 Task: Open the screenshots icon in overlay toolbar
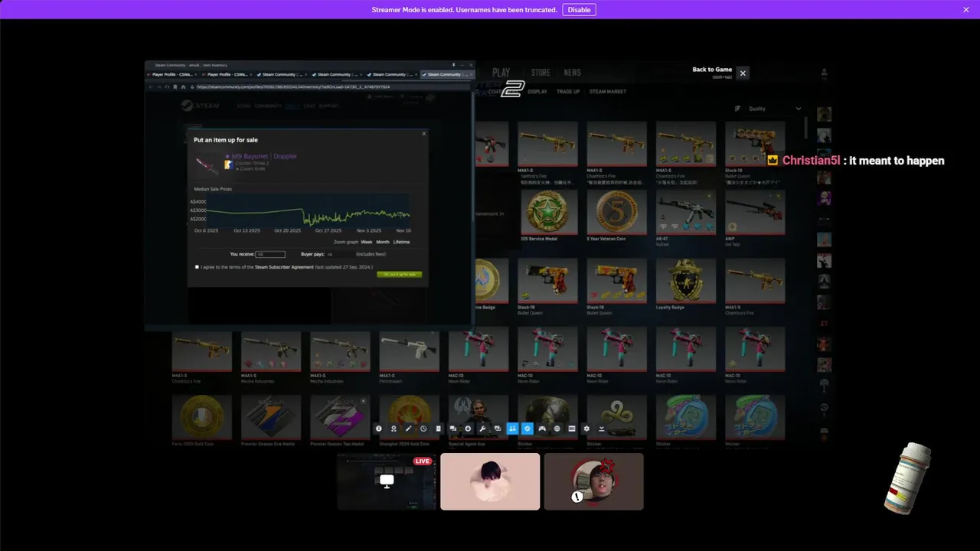pos(498,429)
